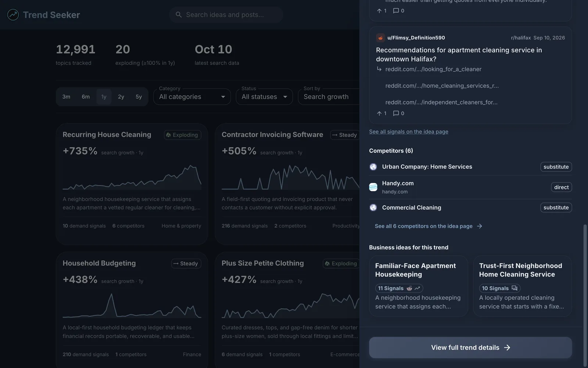
Task: Select the 5y time range
Action: tap(139, 97)
